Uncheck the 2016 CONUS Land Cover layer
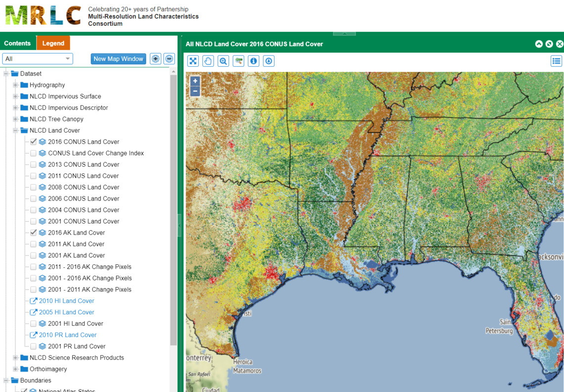The image size is (564, 392). 33,142
